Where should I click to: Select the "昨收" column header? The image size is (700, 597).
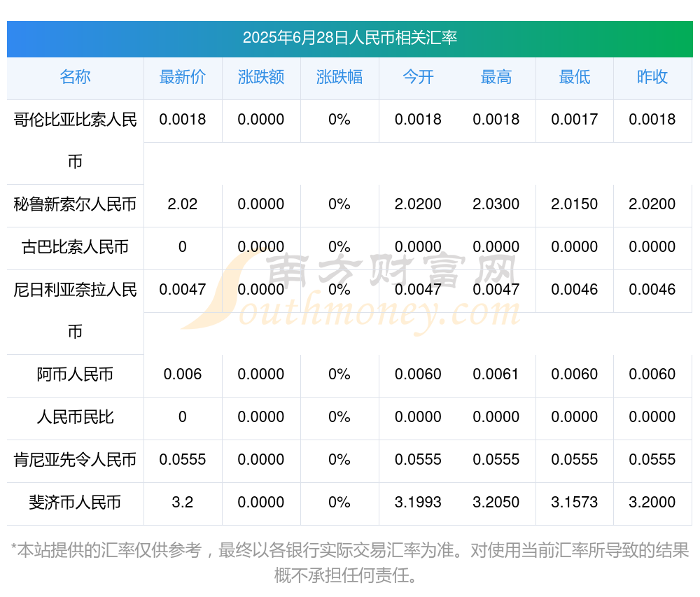pyautogui.click(x=652, y=77)
